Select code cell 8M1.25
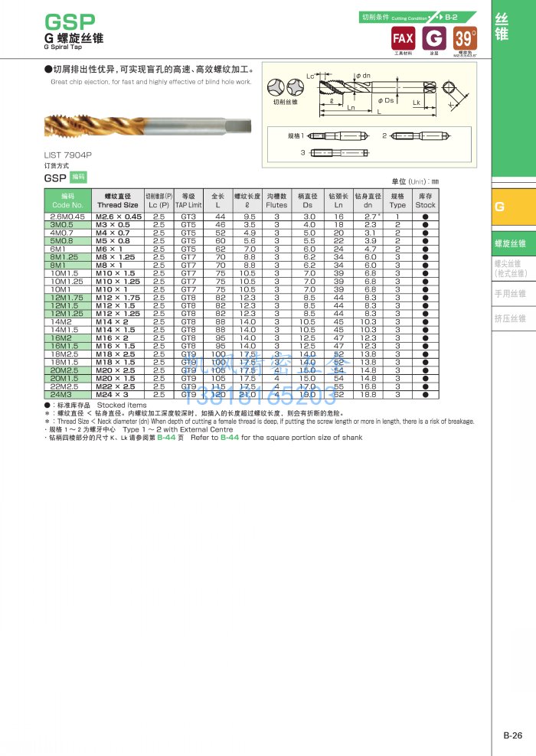Viewport: 536px width, 756px height. [67, 257]
